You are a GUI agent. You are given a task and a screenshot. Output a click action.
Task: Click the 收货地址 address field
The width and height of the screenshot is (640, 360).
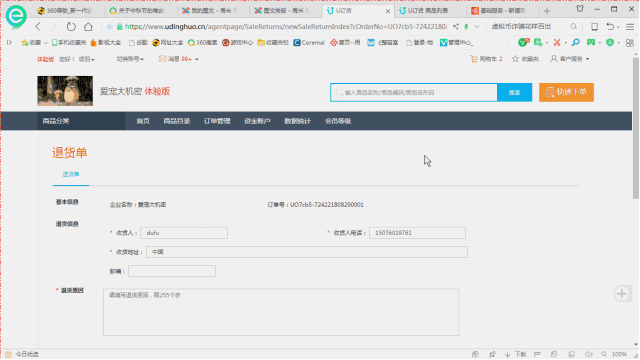point(307,252)
